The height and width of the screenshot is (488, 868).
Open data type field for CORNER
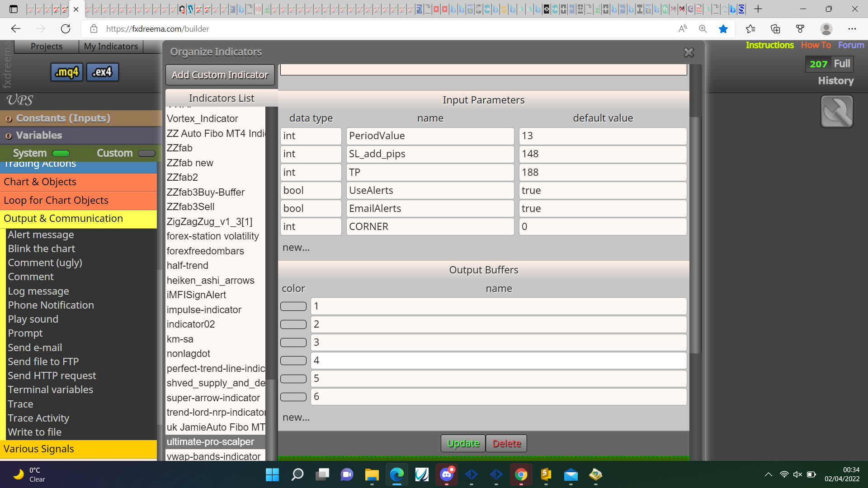pos(311,227)
